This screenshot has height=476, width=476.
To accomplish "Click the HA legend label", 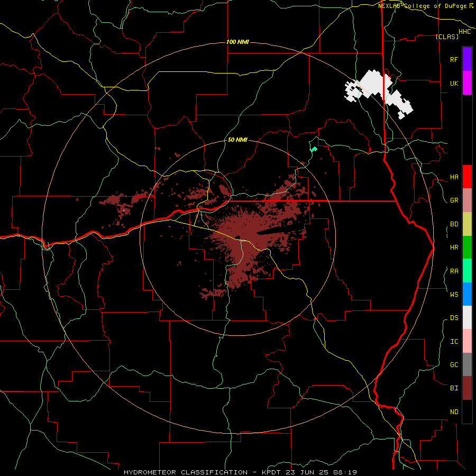I will pyautogui.click(x=454, y=177).
